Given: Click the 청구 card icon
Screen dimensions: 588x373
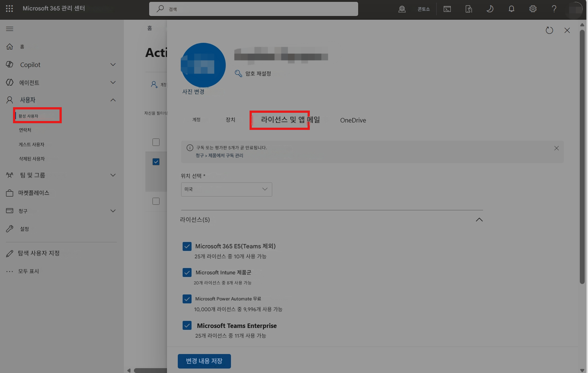Looking at the screenshot, I should (10, 211).
